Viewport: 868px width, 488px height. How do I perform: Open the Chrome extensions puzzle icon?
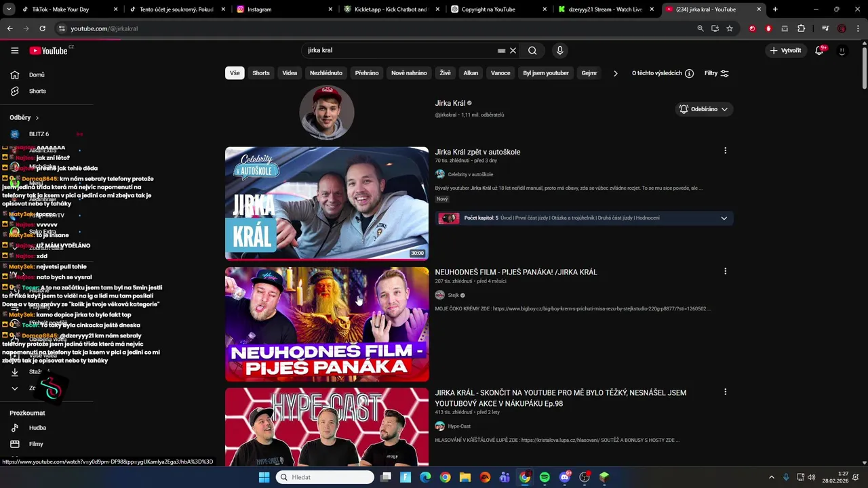pyautogui.click(x=802, y=28)
